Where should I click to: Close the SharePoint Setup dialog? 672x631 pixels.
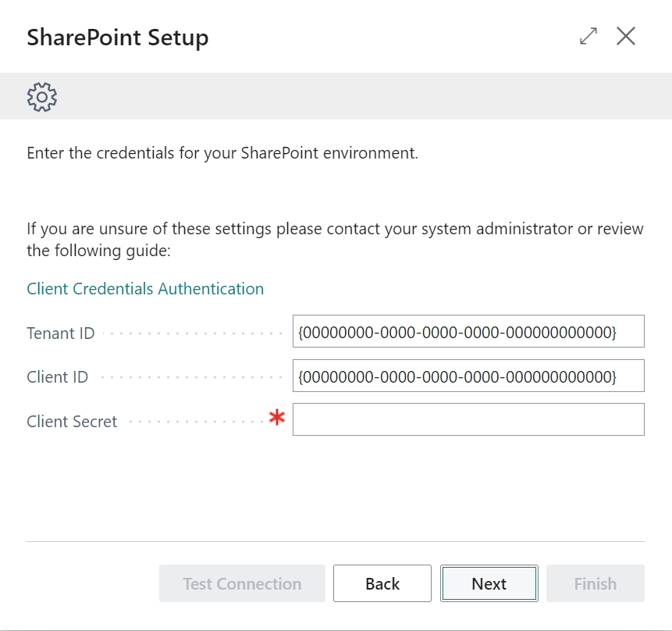pyautogui.click(x=626, y=36)
